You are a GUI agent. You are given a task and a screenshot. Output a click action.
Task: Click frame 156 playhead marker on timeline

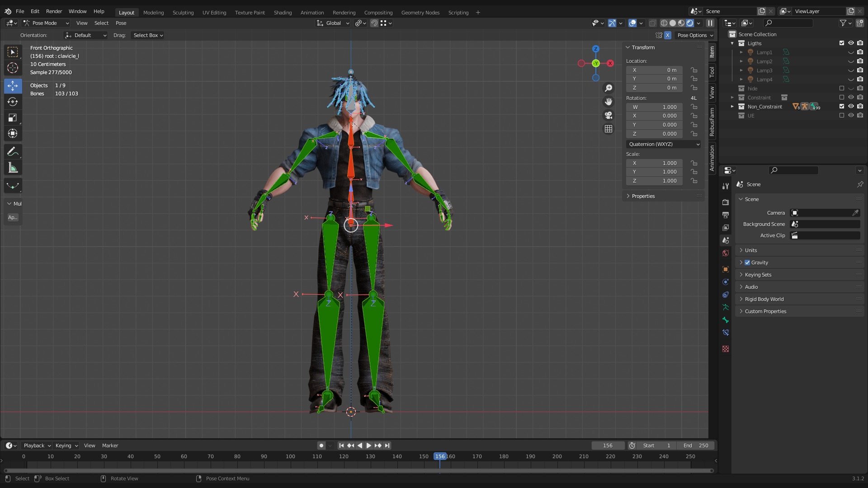(440, 456)
